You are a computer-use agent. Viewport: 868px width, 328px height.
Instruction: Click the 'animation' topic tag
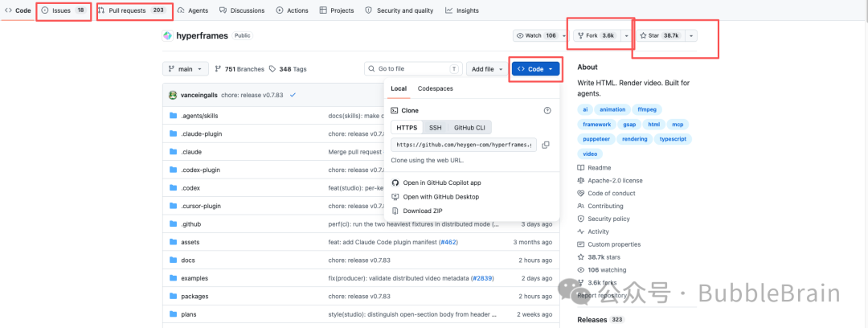(x=612, y=109)
